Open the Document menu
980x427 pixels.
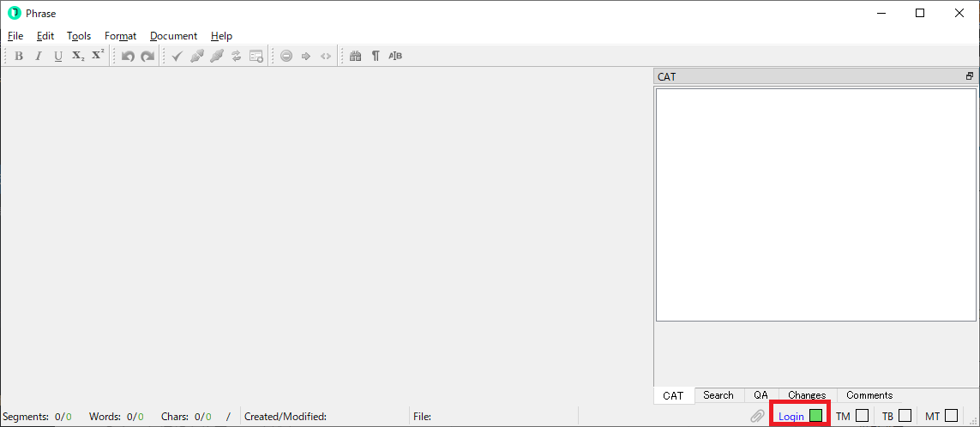pyautogui.click(x=173, y=36)
